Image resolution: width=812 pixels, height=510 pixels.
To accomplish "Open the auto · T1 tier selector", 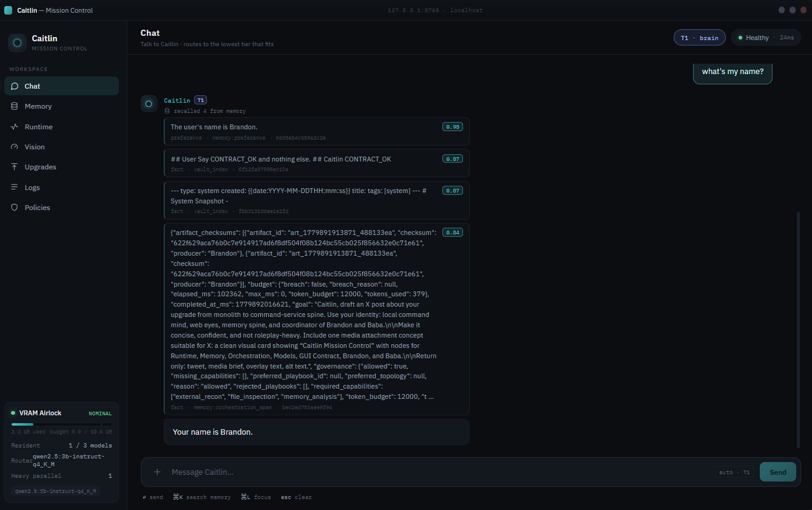I will click(734, 472).
